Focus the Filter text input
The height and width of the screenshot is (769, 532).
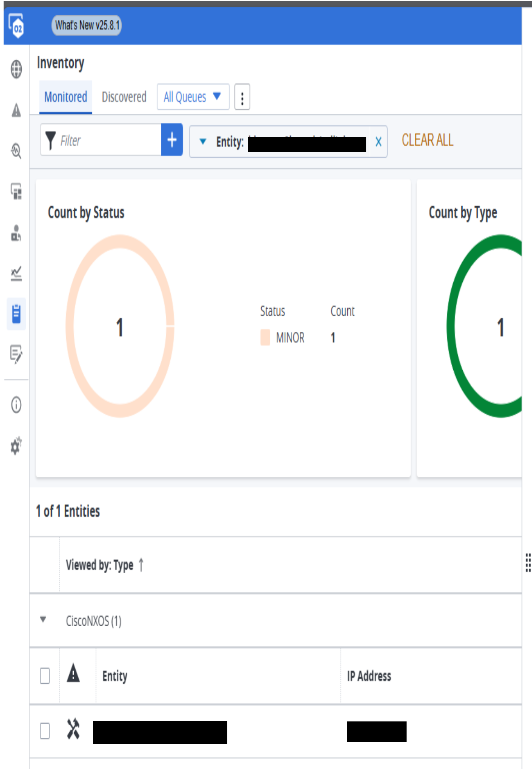click(x=109, y=140)
